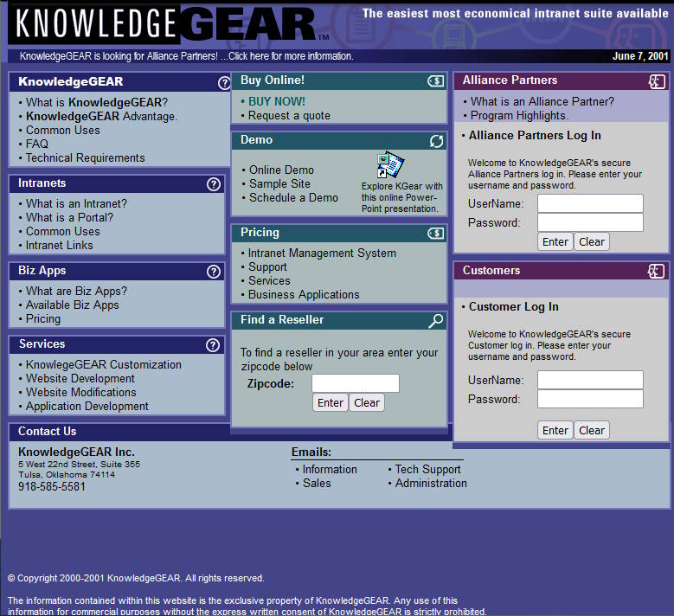Open Request a quote link
Screen dimensions: 674x616
289,116
